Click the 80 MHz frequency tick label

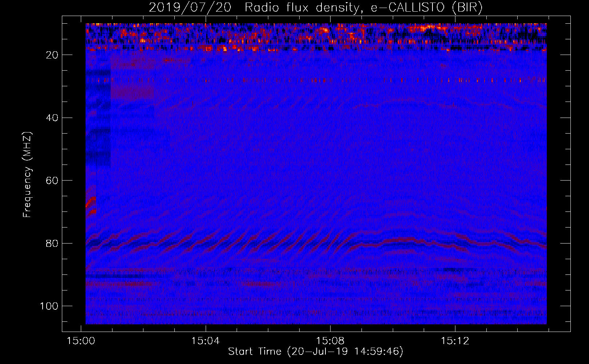click(52, 244)
